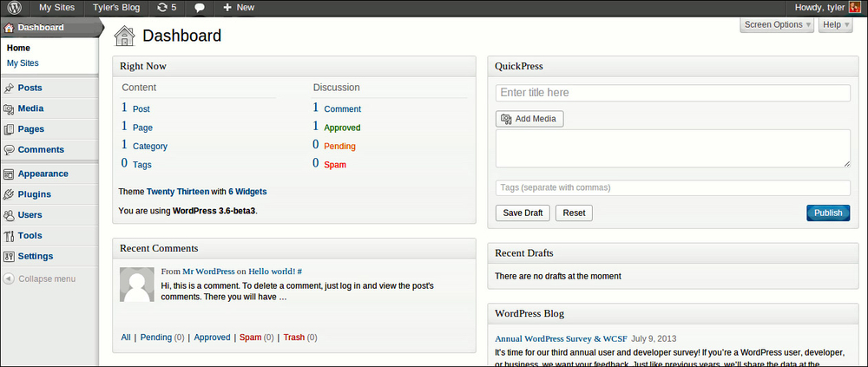Open the updates icon showing 5
This screenshot has height=367, width=868.
(168, 8)
